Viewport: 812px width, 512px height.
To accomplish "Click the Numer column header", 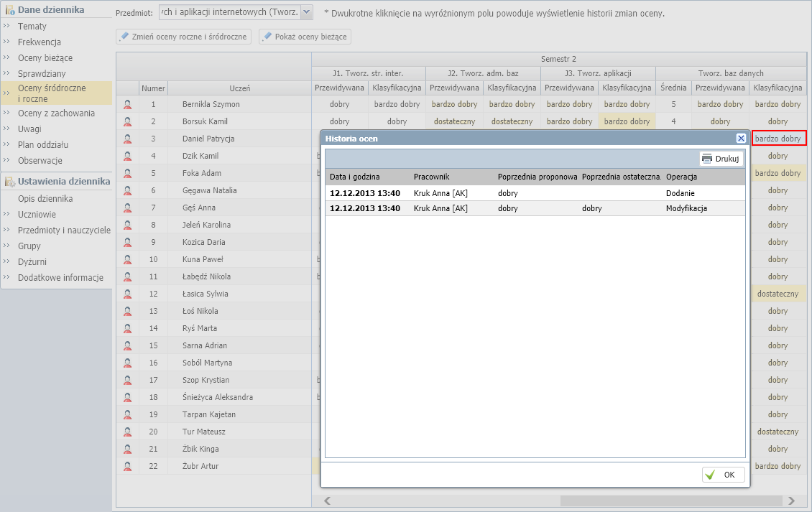I will tap(153, 88).
